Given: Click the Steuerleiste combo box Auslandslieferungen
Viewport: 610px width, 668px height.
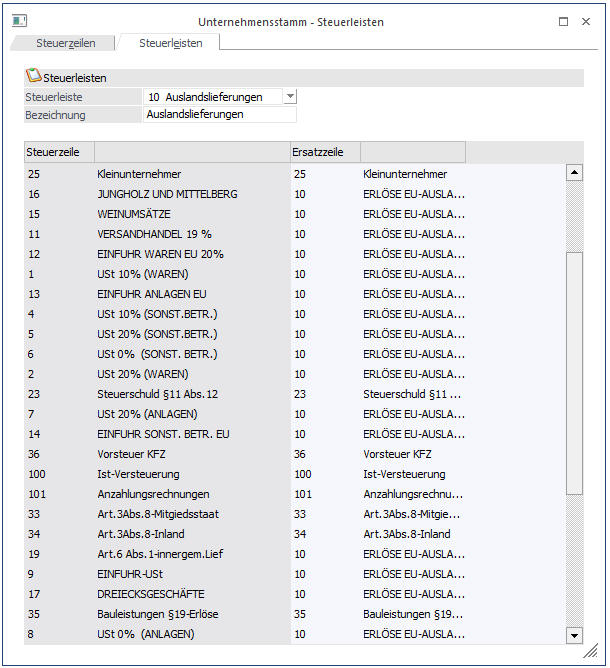Looking at the screenshot, I should 212,97.
